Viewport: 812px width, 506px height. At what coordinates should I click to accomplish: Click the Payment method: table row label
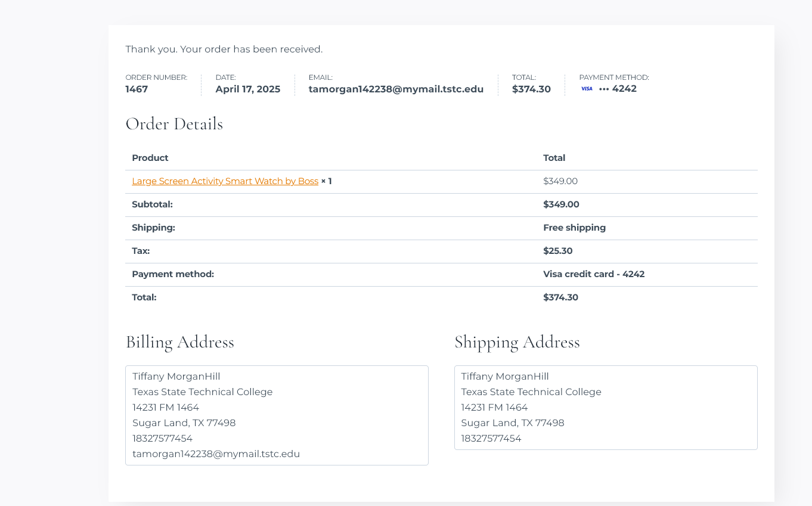pos(173,274)
